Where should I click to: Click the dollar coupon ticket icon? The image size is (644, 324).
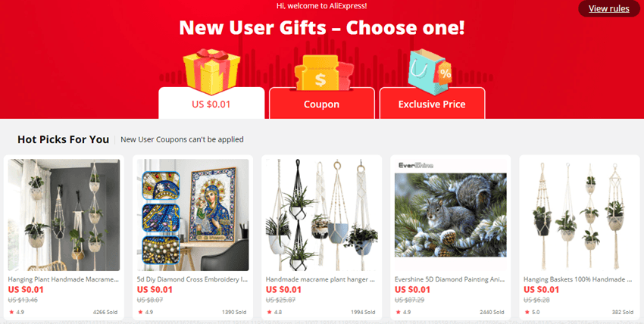click(x=322, y=73)
